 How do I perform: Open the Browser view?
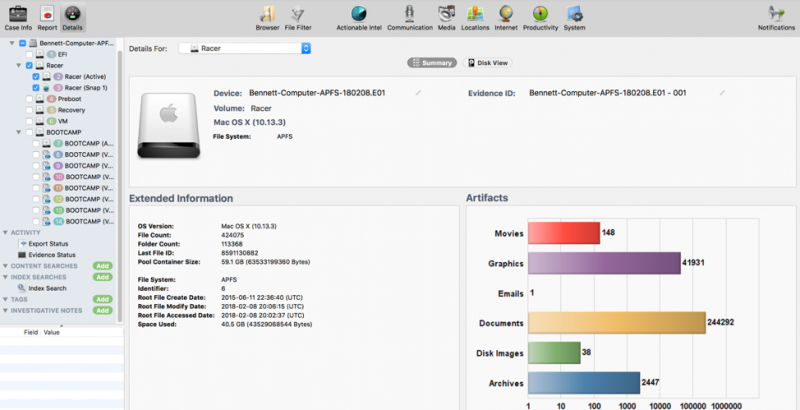[267, 13]
